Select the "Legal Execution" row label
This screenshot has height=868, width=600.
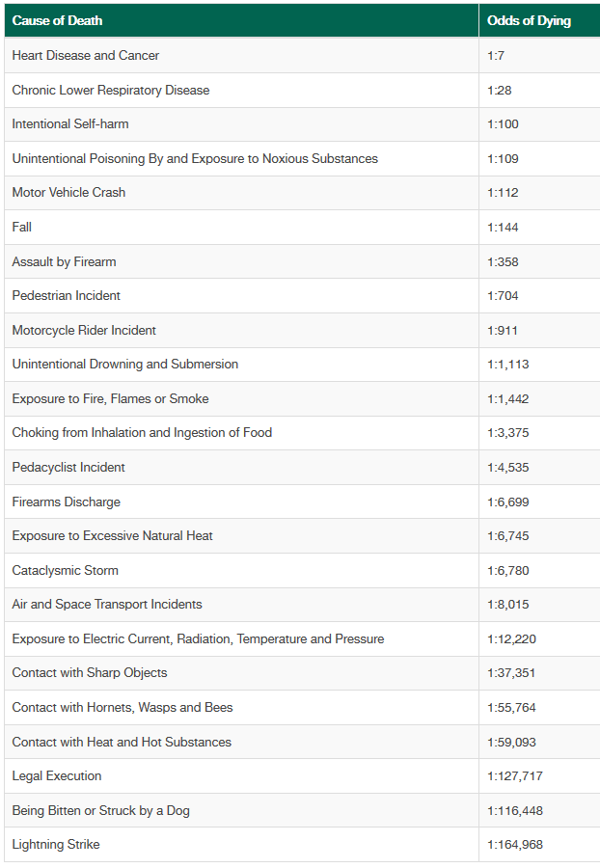tap(57, 775)
